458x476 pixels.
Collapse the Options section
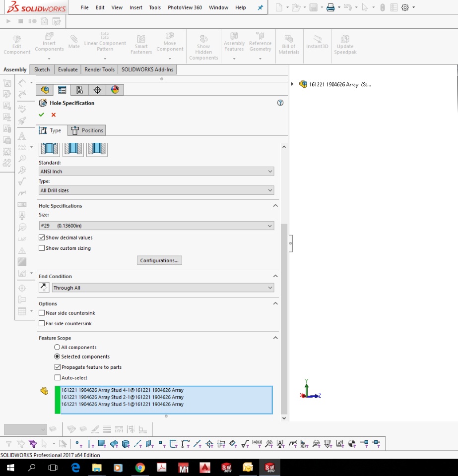click(x=275, y=303)
